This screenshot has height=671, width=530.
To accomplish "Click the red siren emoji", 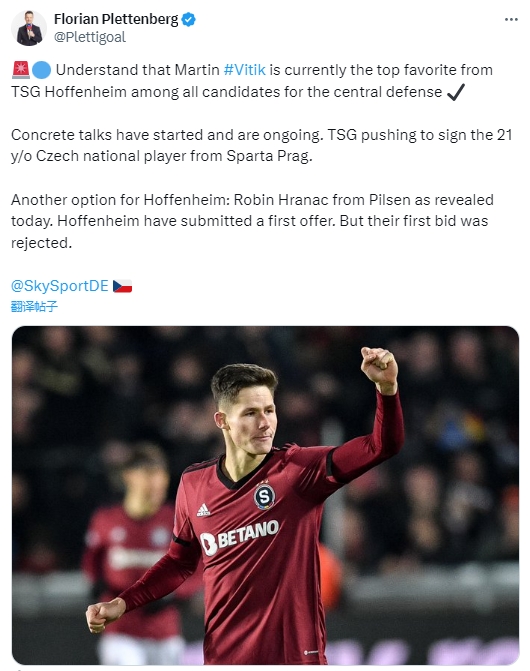I will point(21,70).
